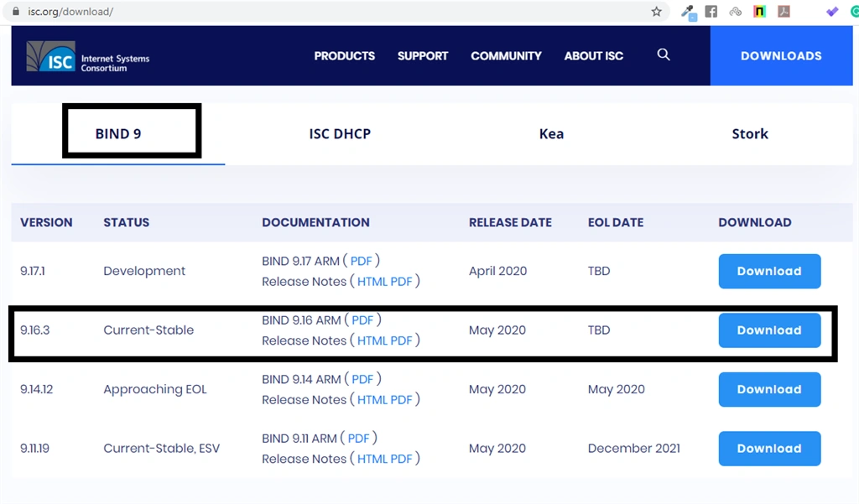
Task: Click the purple checkmark extension icon
Action: click(832, 12)
